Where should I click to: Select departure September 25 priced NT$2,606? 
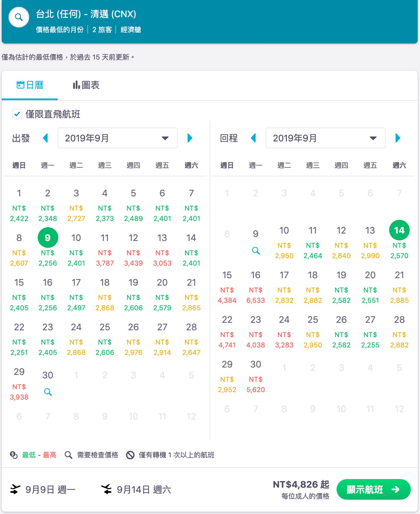coord(105,339)
